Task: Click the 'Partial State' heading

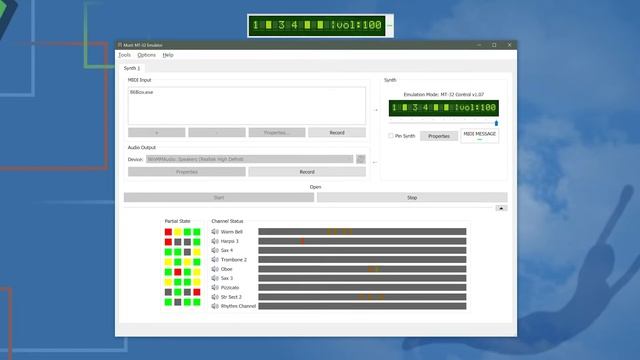Action: coord(178,221)
